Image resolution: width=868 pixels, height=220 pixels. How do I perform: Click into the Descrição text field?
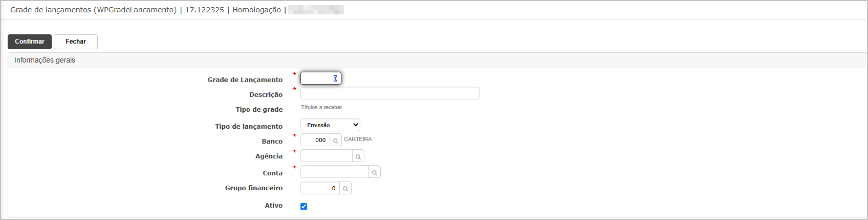(x=389, y=93)
